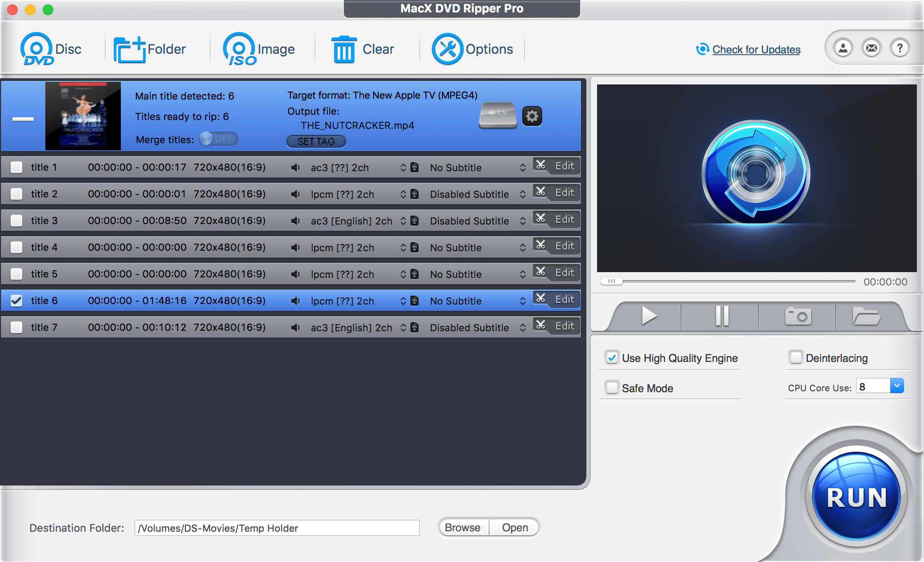Click Check for Updates link
Screen dimensions: 924x562
(x=756, y=50)
